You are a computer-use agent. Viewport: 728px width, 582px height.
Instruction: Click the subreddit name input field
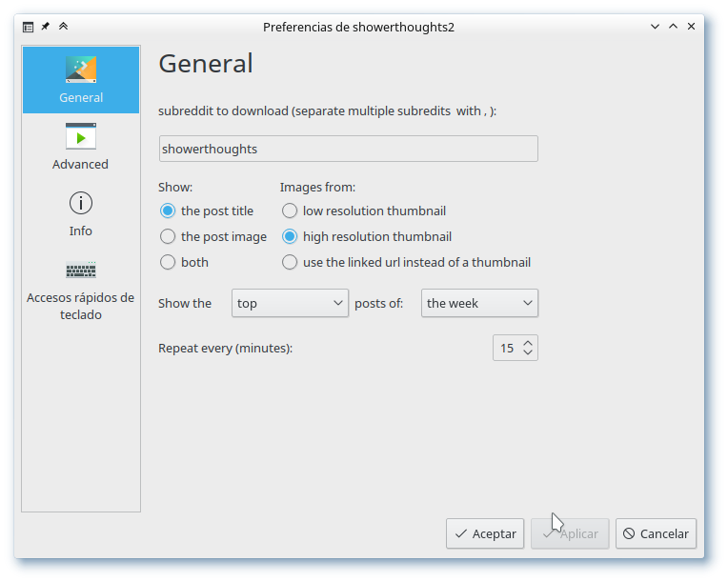348,149
